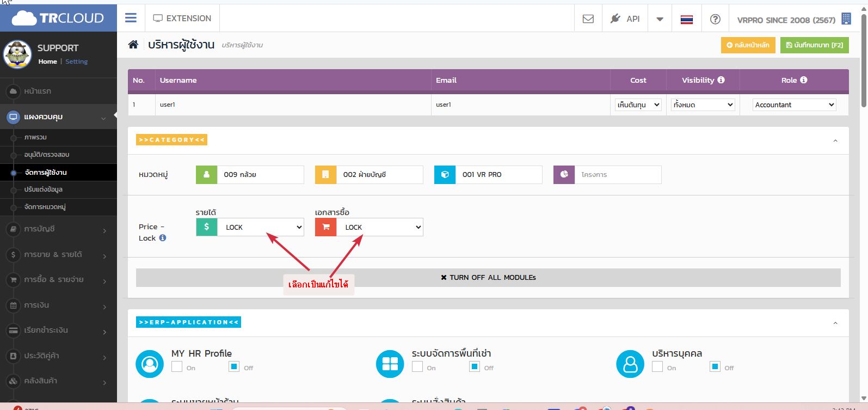Click the help question mark icon

(715, 19)
